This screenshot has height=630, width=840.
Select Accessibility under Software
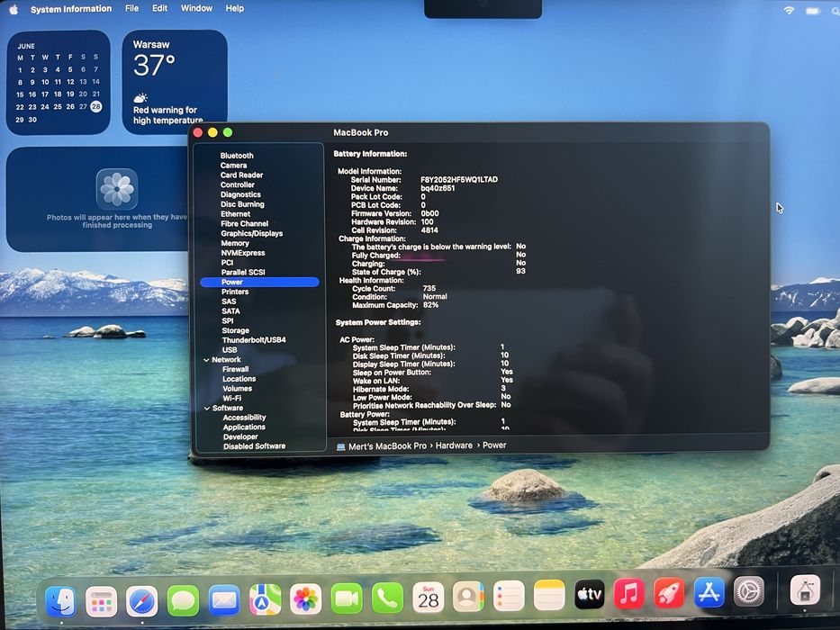[244, 418]
